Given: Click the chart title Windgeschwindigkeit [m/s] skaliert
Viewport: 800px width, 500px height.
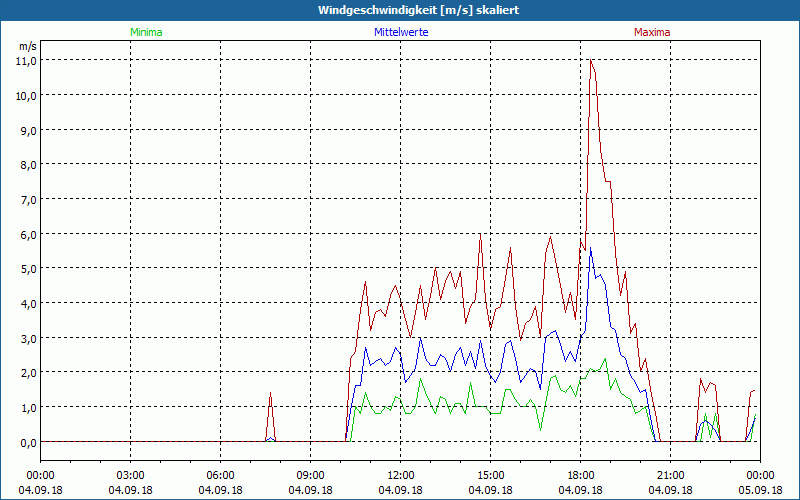Looking at the screenshot, I should [418, 10].
